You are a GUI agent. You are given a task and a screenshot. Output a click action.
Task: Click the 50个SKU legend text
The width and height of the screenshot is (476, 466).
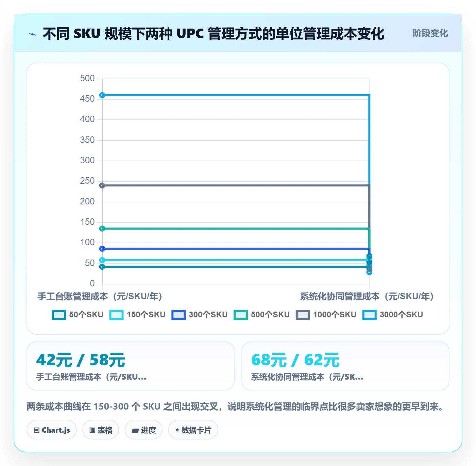86,315
